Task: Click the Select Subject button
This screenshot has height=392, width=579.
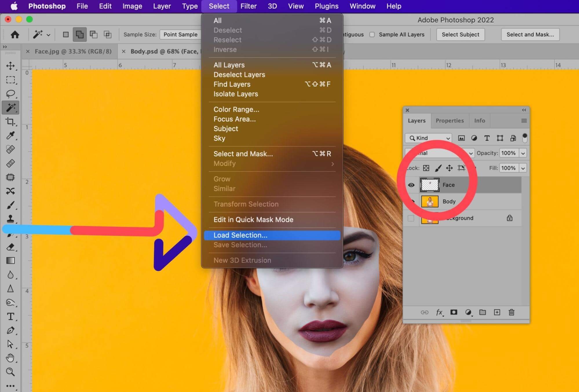Action: pyautogui.click(x=460, y=34)
